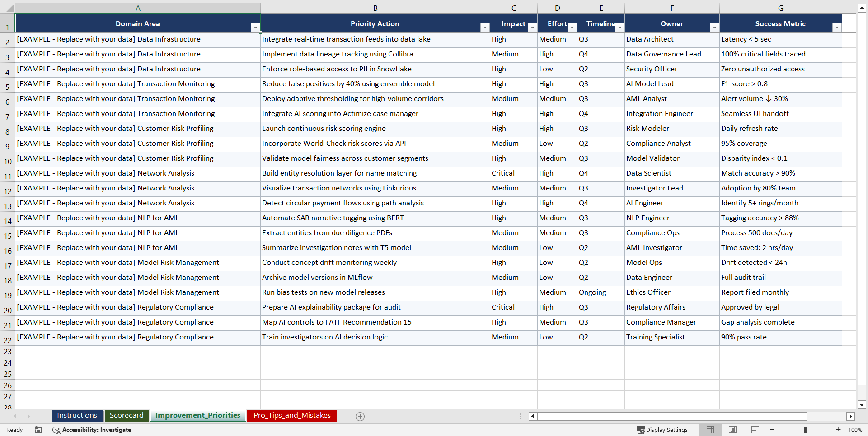Start macro recording from the status bar

(38, 430)
